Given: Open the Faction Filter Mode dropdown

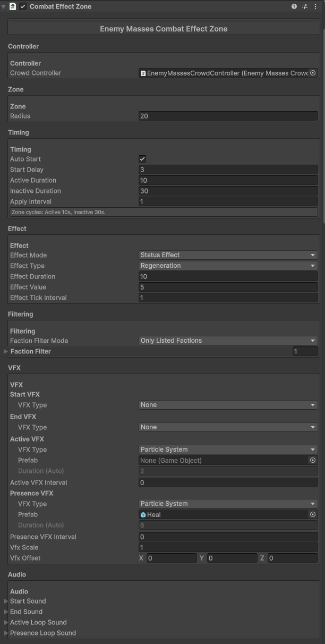Looking at the screenshot, I should [228, 341].
